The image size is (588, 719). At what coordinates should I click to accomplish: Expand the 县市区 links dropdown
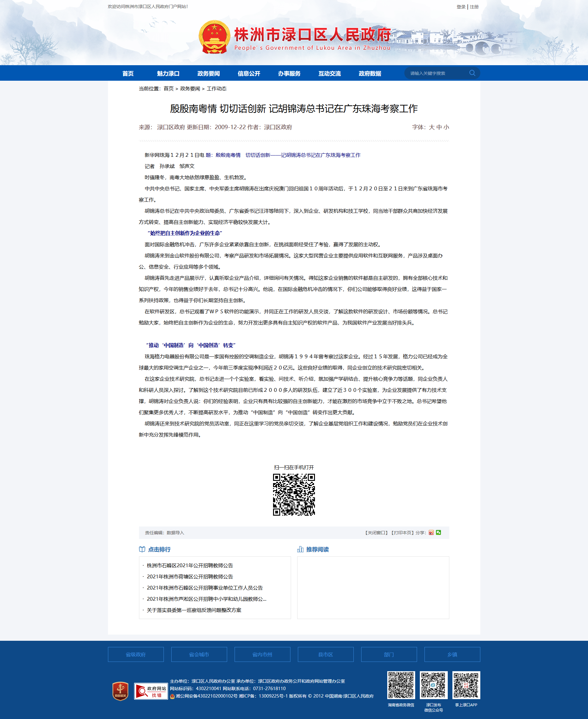(x=325, y=654)
